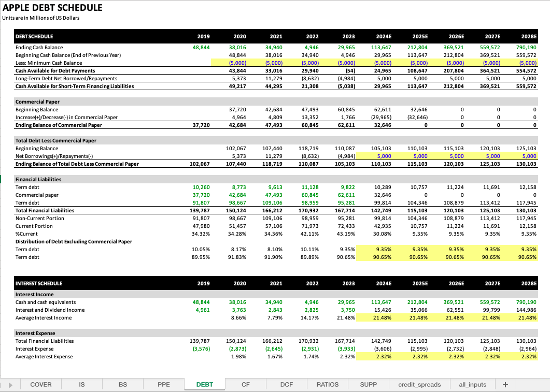550x392 pixels.
Task: Select Commercial paper 2023 value 62,611
Action: (x=346, y=195)
